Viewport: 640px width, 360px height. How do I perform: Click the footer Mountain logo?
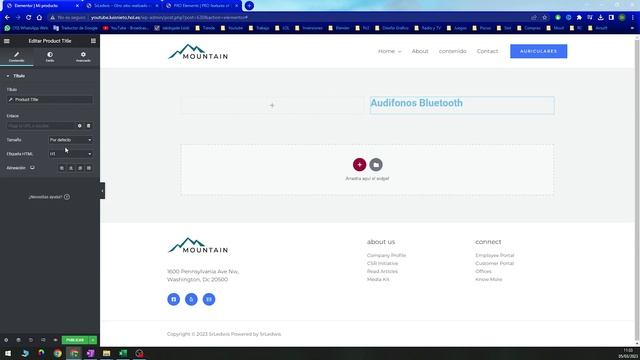[198, 245]
